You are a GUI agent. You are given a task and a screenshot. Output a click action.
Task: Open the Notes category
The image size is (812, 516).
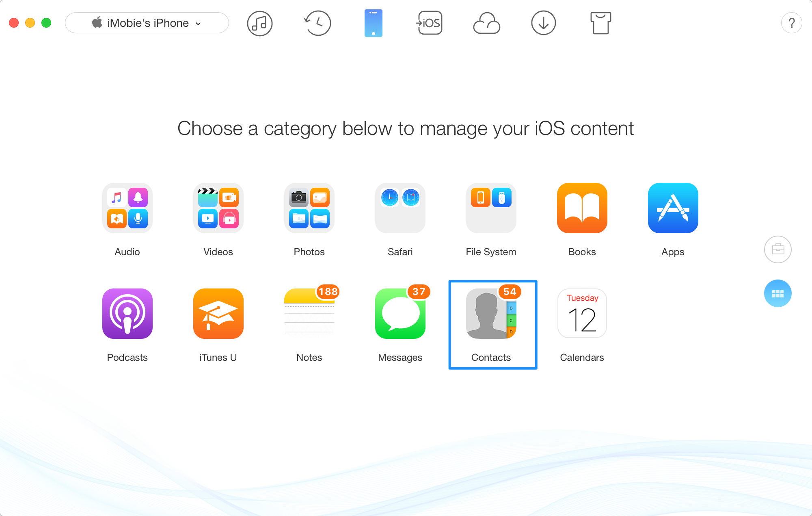(309, 314)
